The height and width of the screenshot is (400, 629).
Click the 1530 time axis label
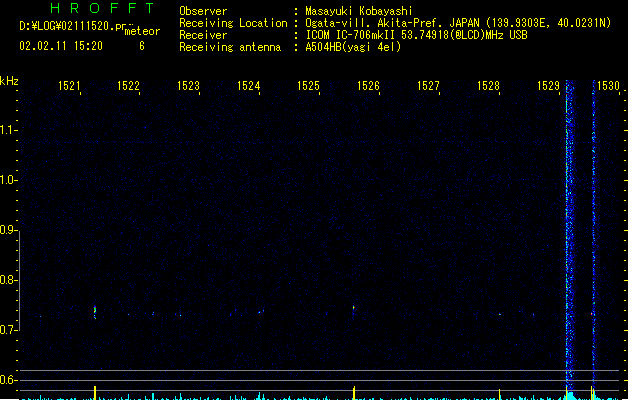pos(608,86)
